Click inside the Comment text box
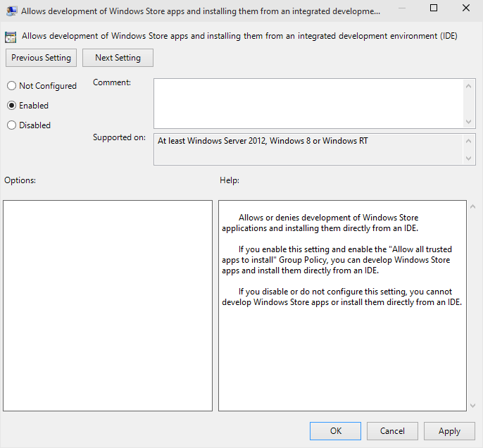Image resolution: width=483 pixels, height=448 pixels. [x=308, y=104]
